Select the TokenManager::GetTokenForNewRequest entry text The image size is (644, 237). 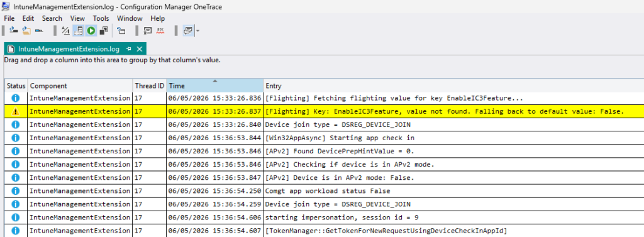(387, 231)
